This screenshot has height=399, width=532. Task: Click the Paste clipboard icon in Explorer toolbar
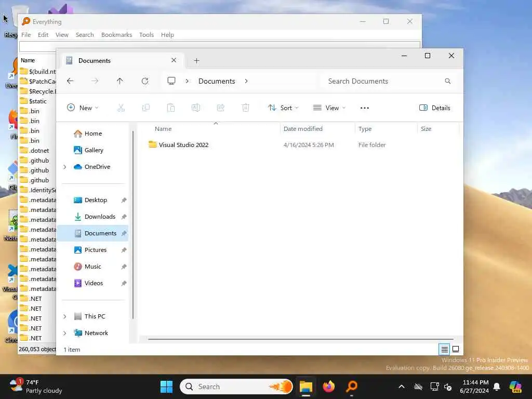click(170, 108)
